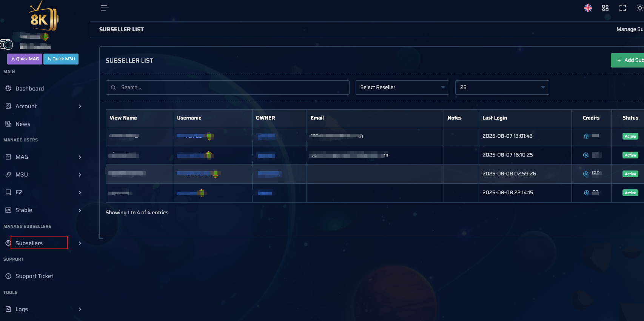Click the Add Subseller button
Viewport: 644px width, 321px height.
point(627,60)
